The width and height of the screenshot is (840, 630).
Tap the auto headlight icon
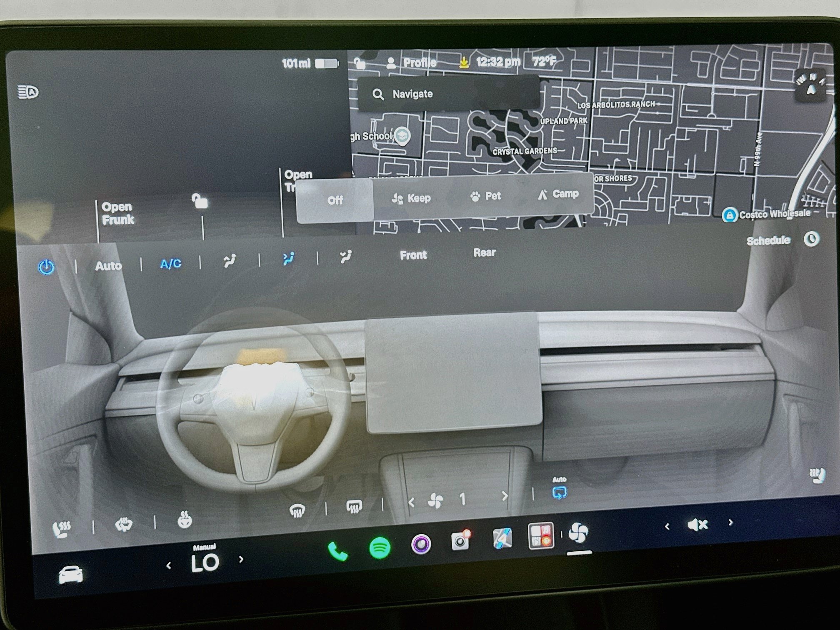point(28,92)
